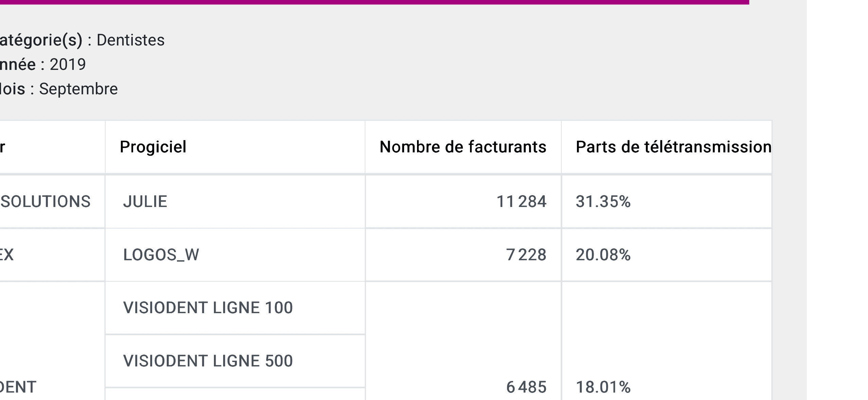Click the editor cell ending in DENT

[18, 387]
